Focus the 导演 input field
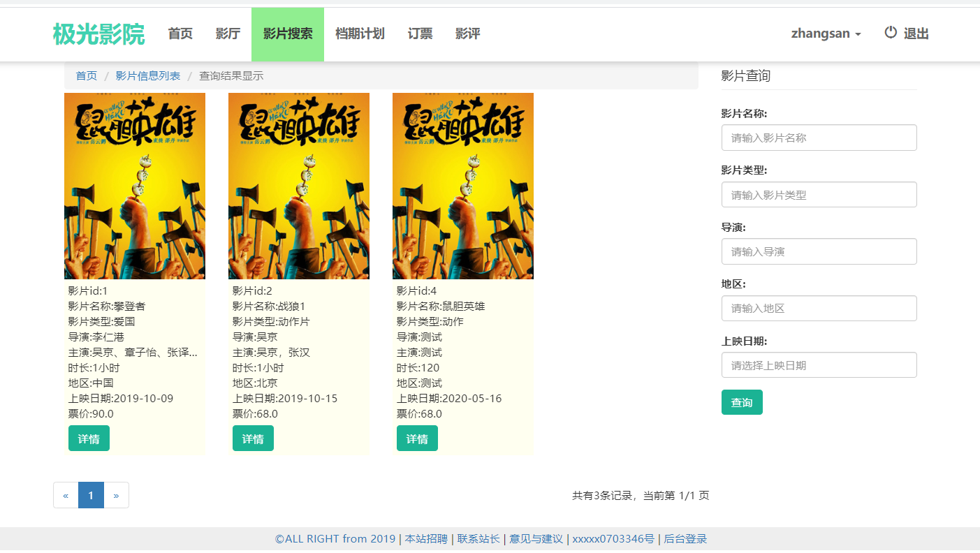This screenshot has height=553, width=980. (819, 251)
